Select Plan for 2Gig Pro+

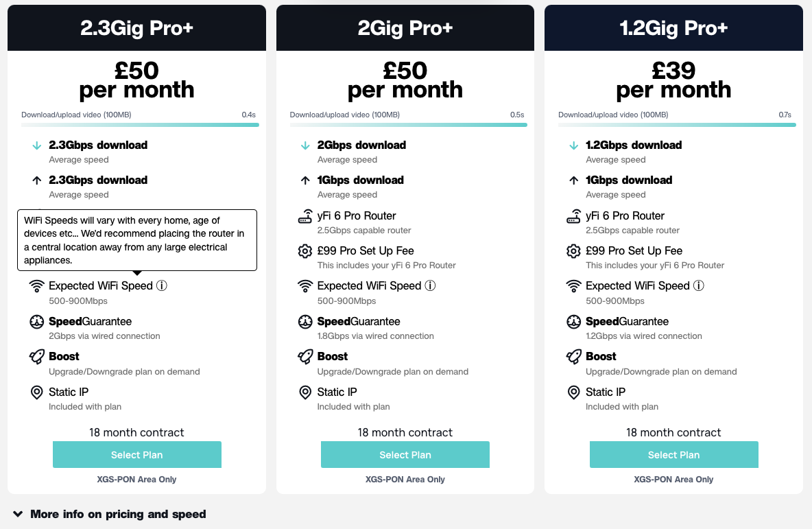(x=405, y=454)
